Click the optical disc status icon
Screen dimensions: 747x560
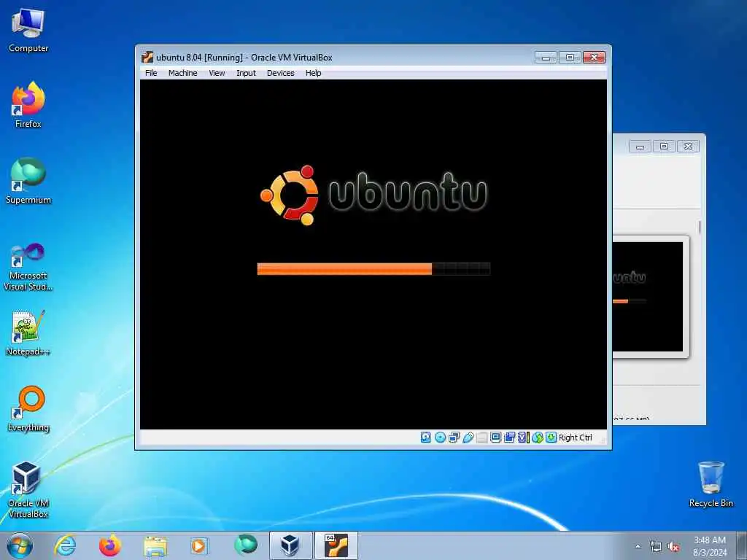(440, 437)
